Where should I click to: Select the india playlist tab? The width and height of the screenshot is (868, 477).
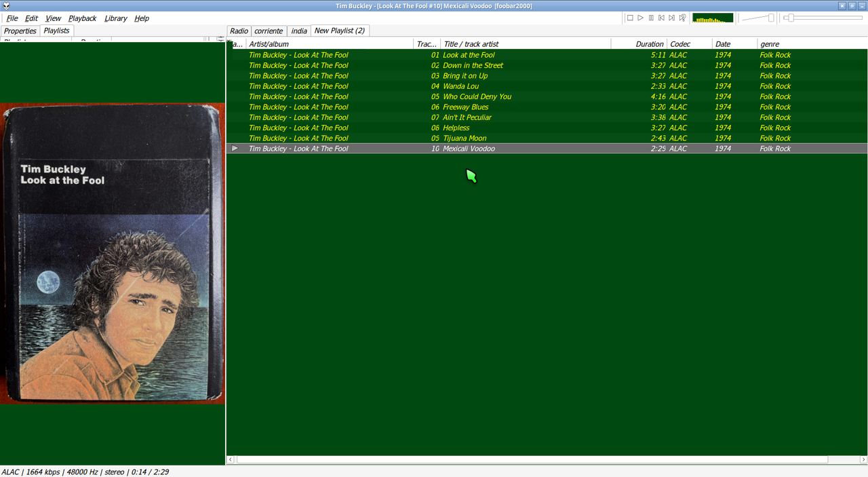(x=298, y=31)
